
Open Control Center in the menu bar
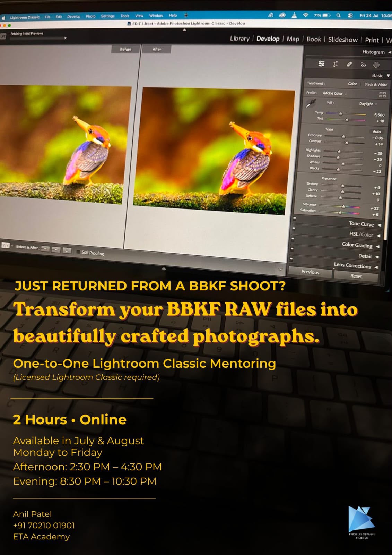click(350, 15)
